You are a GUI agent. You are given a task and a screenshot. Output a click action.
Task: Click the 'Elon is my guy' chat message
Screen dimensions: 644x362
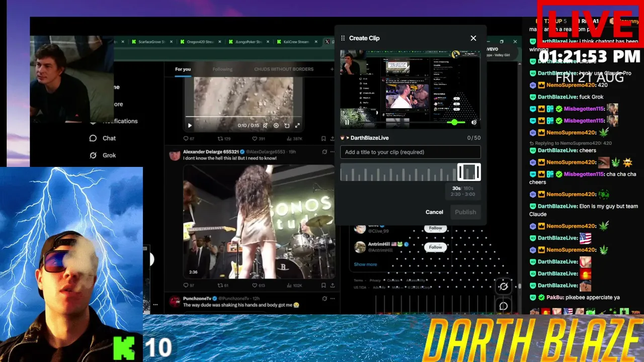click(x=584, y=210)
